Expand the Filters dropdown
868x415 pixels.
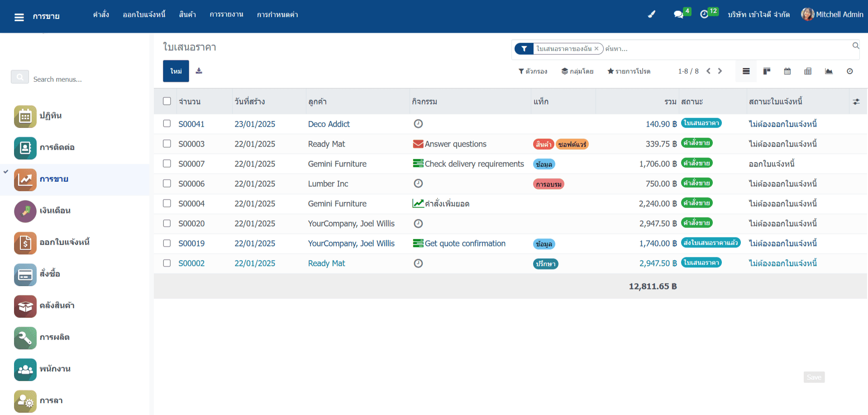pyautogui.click(x=533, y=71)
